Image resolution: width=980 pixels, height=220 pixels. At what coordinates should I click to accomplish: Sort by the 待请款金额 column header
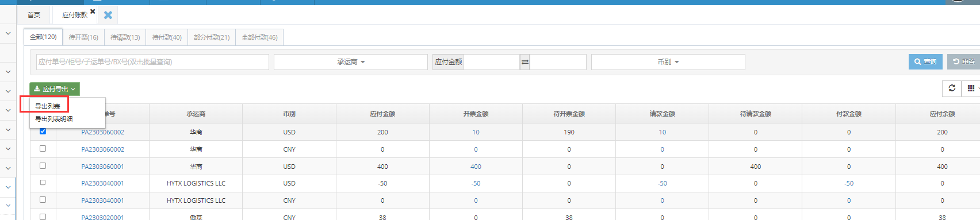tap(755, 114)
